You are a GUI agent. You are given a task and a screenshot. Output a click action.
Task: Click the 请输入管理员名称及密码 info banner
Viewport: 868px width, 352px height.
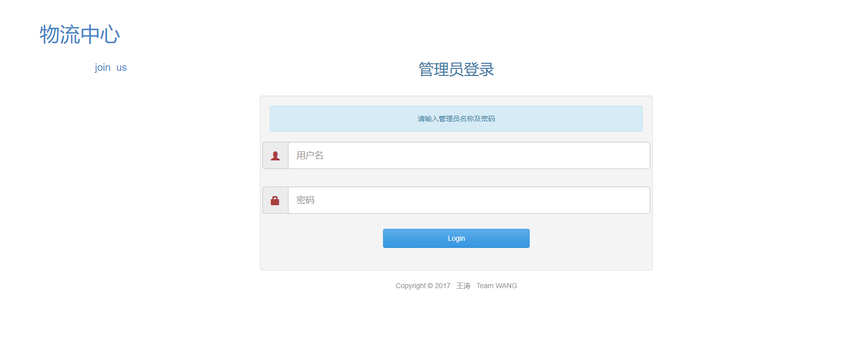456,119
